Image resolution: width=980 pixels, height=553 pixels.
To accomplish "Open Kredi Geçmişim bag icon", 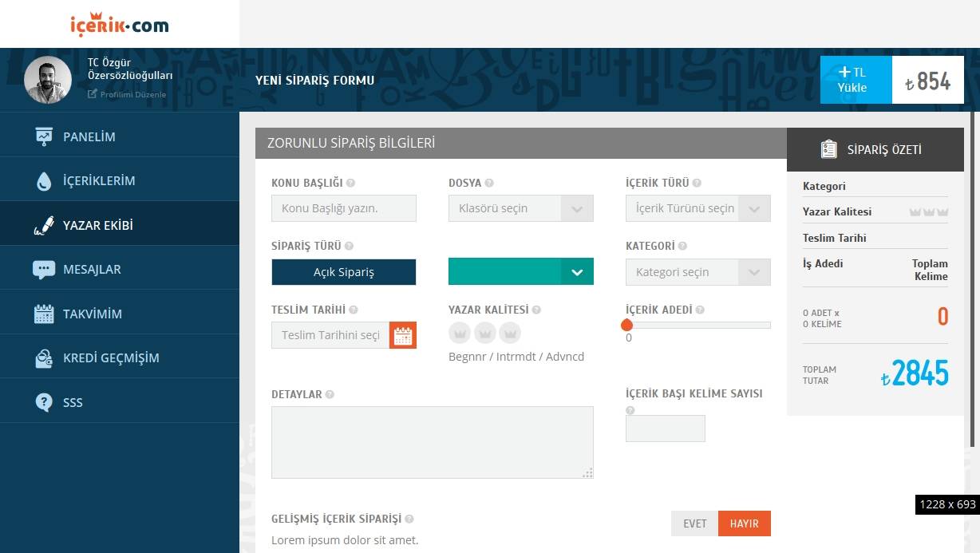I will tap(44, 357).
